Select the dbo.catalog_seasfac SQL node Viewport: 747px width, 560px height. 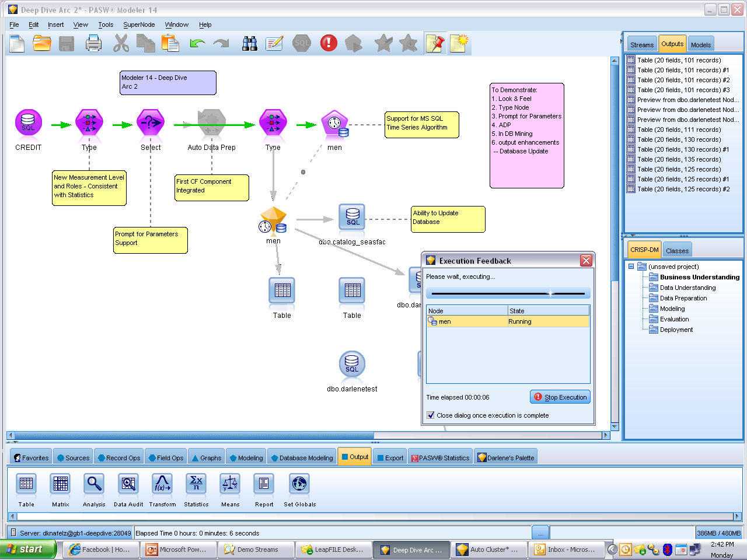[x=352, y=217]
